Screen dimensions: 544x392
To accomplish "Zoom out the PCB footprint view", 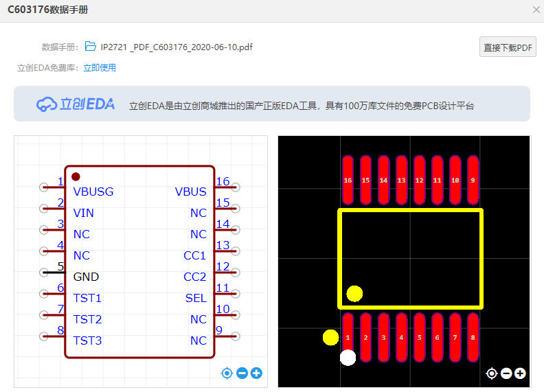I will pos(506,373).
